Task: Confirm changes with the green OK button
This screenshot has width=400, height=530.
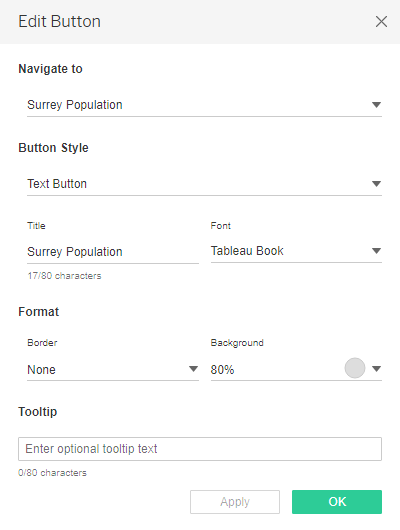Action: click(x=337, y=502)
